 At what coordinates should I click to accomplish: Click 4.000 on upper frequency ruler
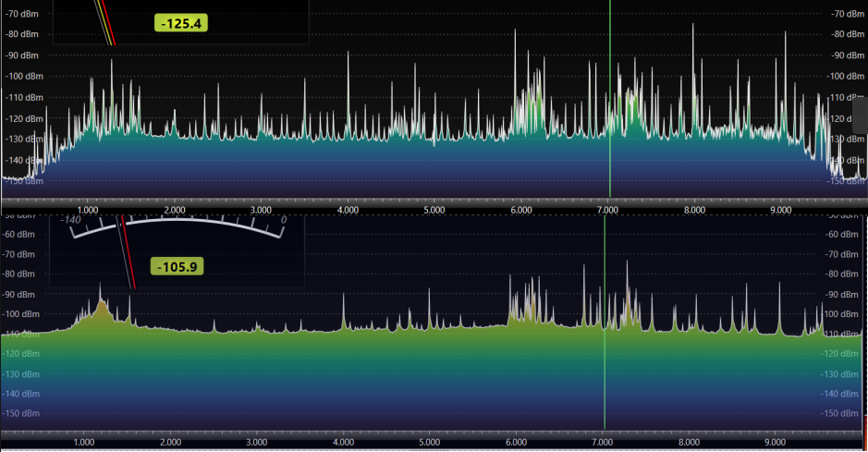(348, 211)
